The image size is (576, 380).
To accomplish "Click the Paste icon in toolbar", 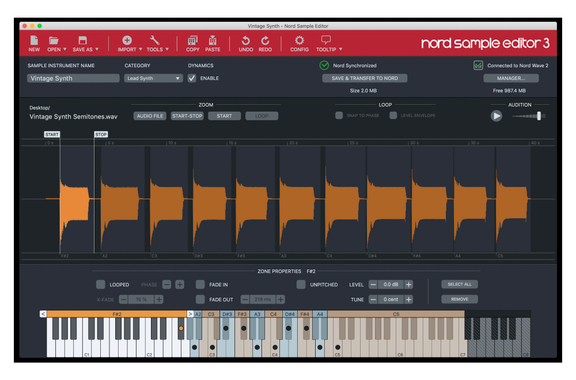I will [212, 40].
